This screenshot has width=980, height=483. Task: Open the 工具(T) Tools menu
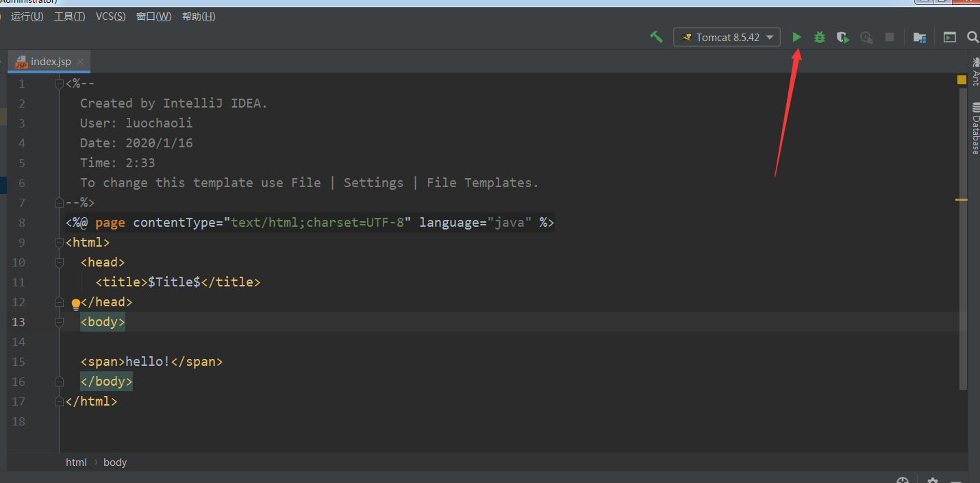pyautogui.click(x=70, y=16)
